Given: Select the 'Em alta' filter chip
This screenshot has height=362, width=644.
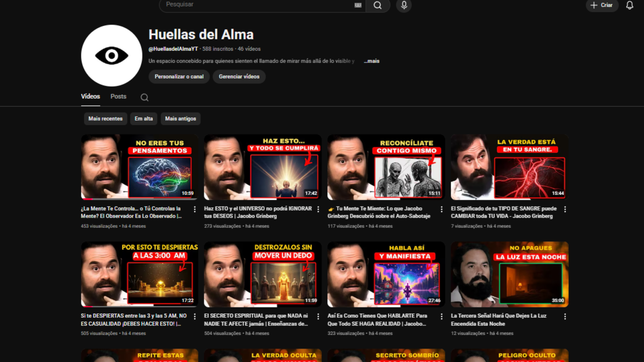Looking at the screenshot, I should (144, 119).
